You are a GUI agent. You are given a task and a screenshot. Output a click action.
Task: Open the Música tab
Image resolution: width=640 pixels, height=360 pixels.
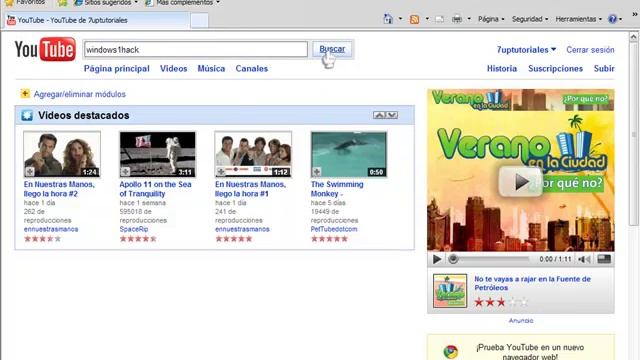click(211, 69)
